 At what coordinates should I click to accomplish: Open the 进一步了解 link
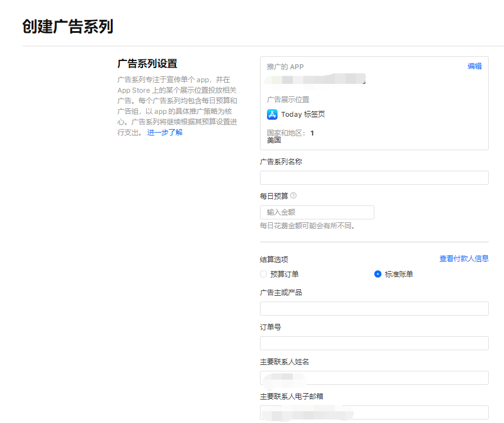pos(165,133)
